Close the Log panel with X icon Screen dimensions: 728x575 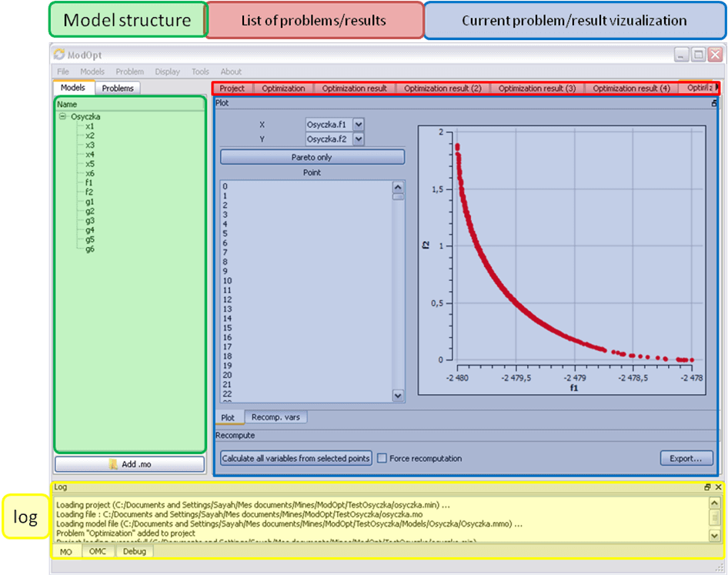pyautogui.click(x=718, y=487)
